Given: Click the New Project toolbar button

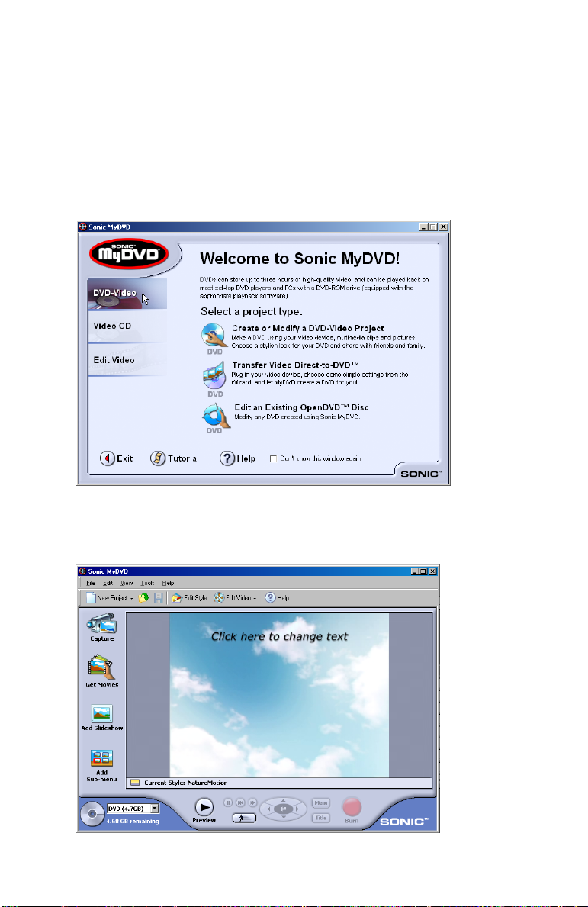Looking at the screenshot, I should pyautogui.click(x=106, y=597).
